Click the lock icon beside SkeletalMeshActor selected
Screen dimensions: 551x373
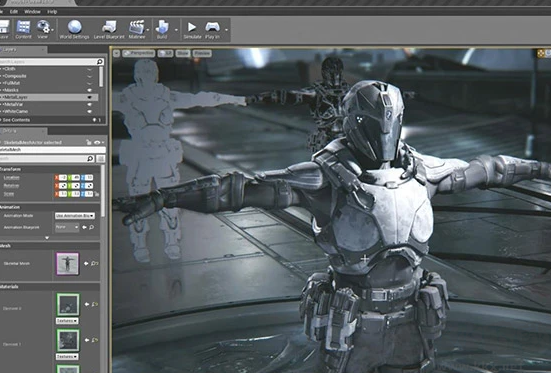(x=89, y=142)
